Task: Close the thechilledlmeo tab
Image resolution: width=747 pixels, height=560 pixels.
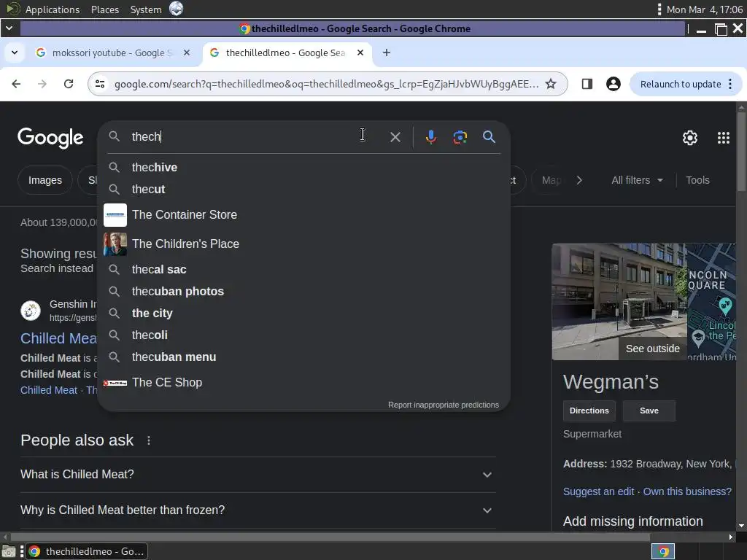Action: pyautogui.click(x=360, y=52)
